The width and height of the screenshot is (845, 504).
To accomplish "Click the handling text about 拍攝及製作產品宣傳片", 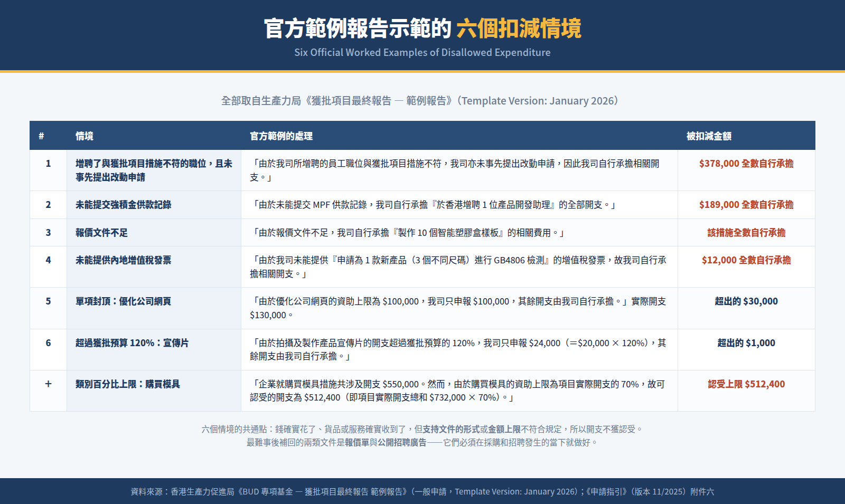I will [458, 350].
